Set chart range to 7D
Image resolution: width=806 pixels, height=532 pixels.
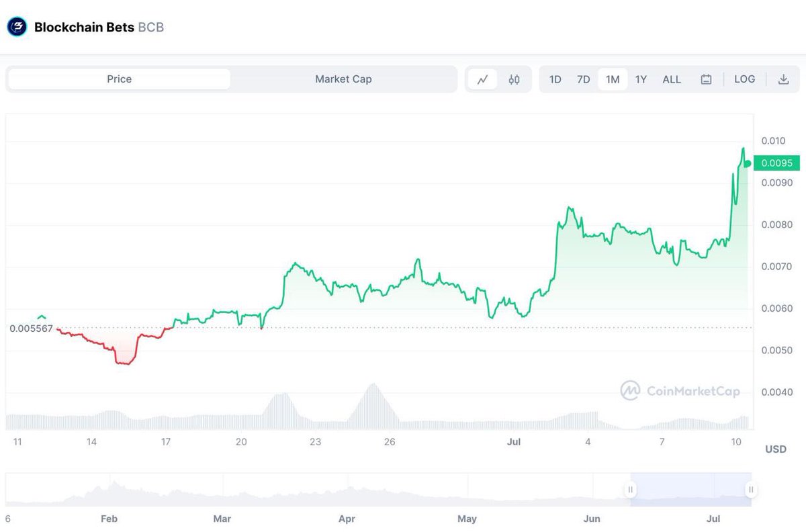tap(584, 79)
